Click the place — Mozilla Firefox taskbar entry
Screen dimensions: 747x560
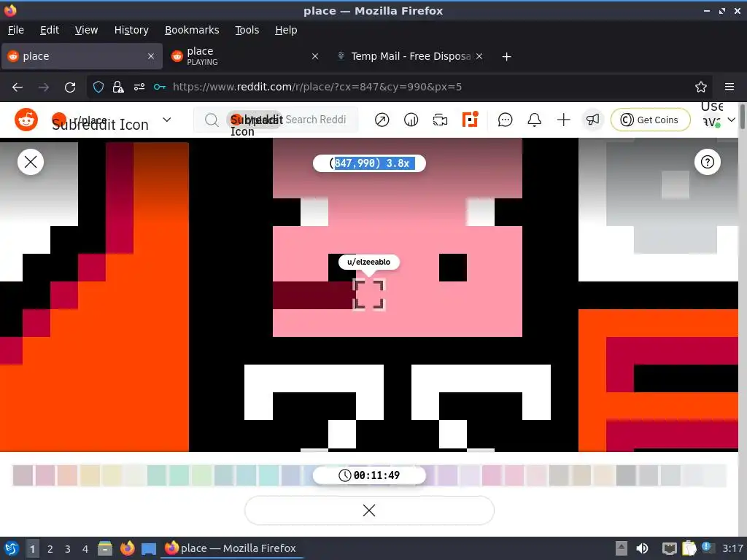point(231,548)
